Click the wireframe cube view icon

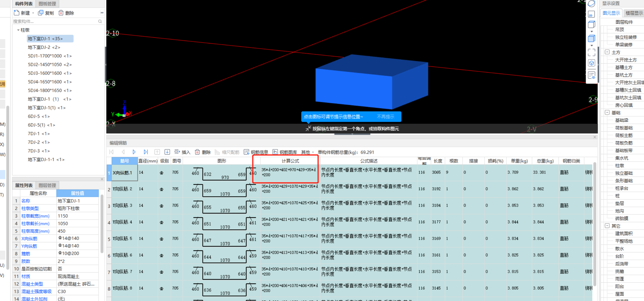[x=591, y=24]
